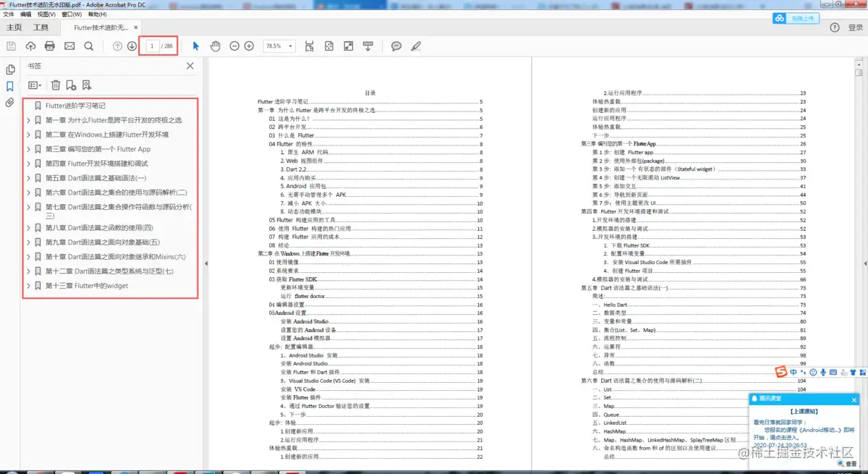The width and height of the screenshot is (868, 474).
Task: Go to previous page up arrow
Action: click(117, 46)
